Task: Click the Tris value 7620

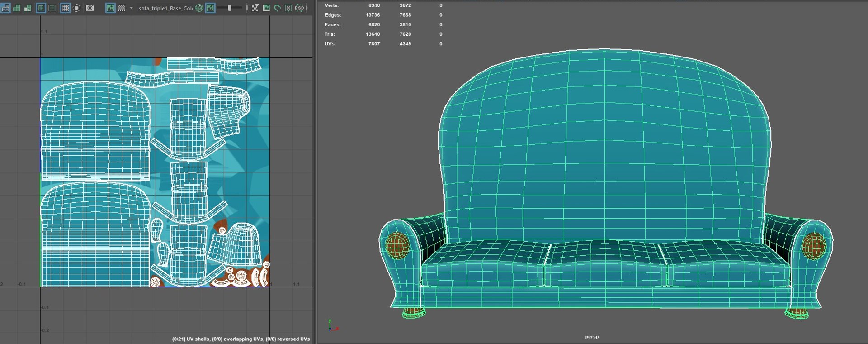Action: (x=406, y=34)
